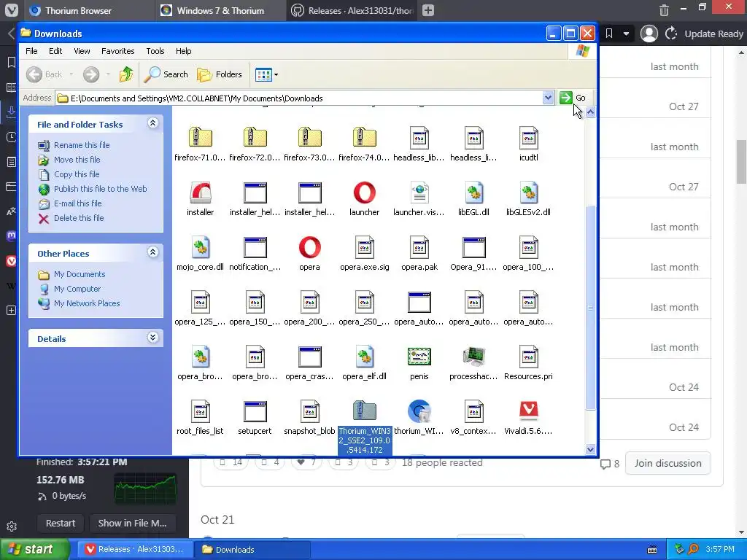Open the View menu
The height and width of the screenshot is (560, 747).
coord(82,51)
